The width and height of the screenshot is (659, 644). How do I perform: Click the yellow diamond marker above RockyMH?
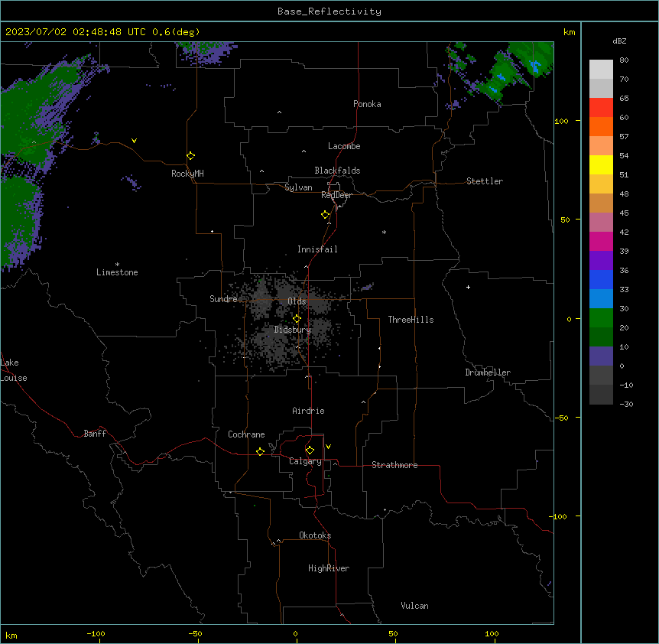(190, 155)
